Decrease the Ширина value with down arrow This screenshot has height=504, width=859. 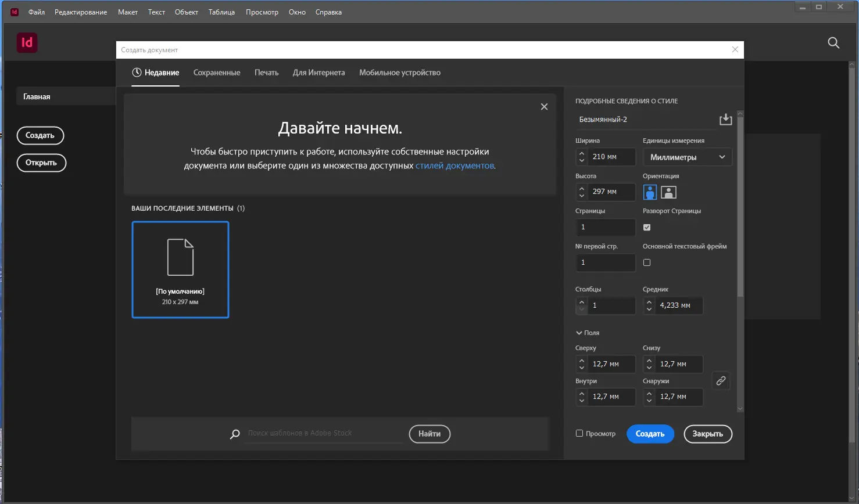[x=582, y=161]
